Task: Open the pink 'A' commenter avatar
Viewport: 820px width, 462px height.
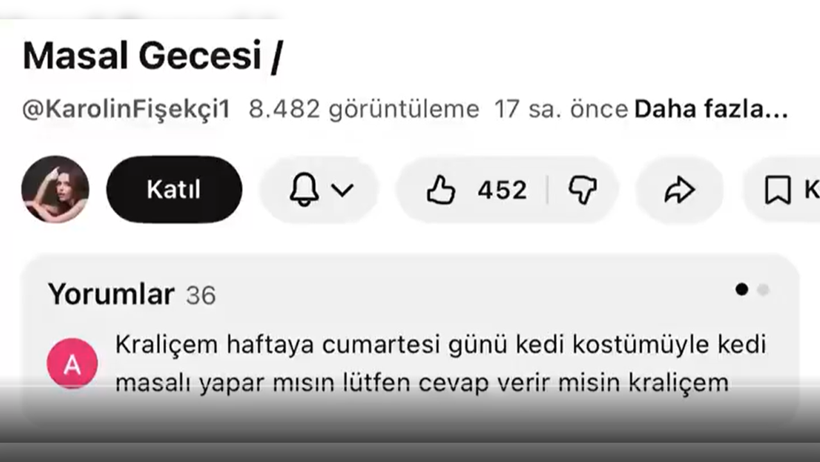Action: click(x=72, y=364)
